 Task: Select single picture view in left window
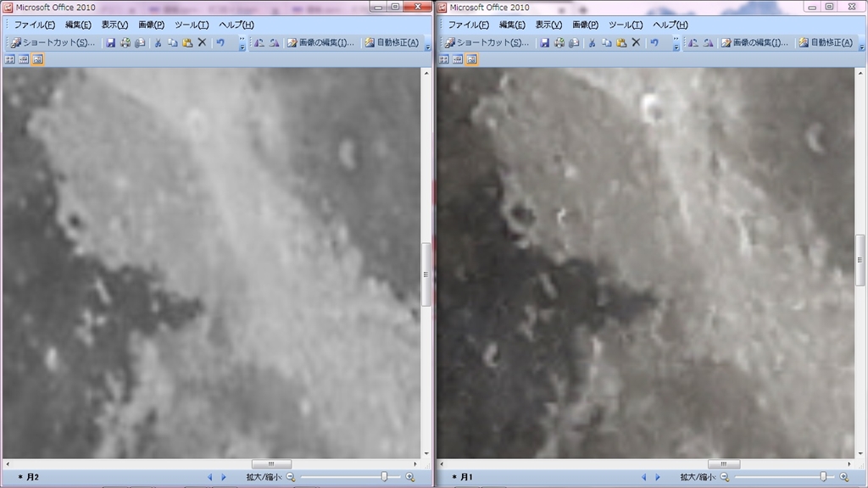coord(37,59)
